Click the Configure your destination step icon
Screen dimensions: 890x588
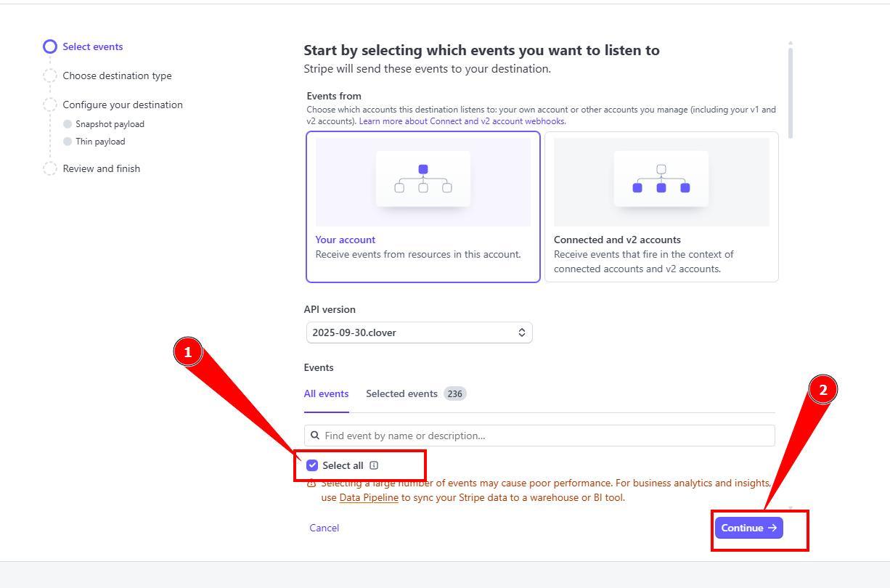click(49, 105)
